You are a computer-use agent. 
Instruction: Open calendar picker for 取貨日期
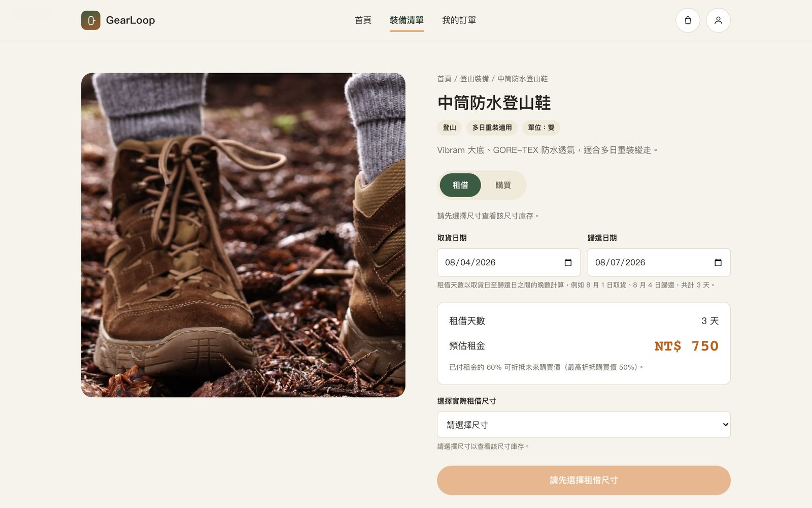568,263
